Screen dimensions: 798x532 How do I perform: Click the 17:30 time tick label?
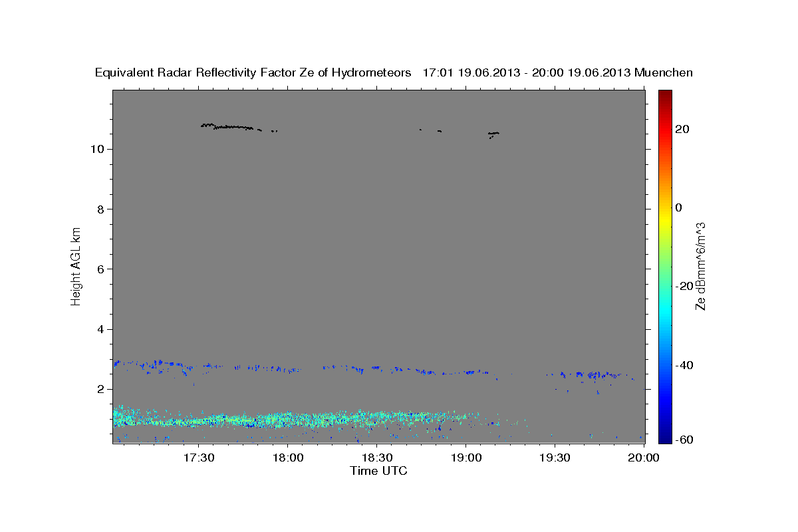coord(199,458)
